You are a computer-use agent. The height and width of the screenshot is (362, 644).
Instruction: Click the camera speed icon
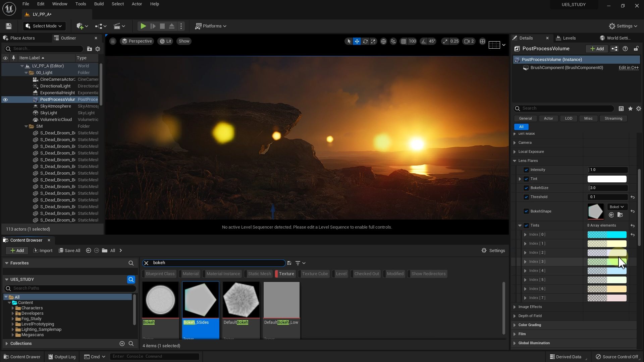467,41
